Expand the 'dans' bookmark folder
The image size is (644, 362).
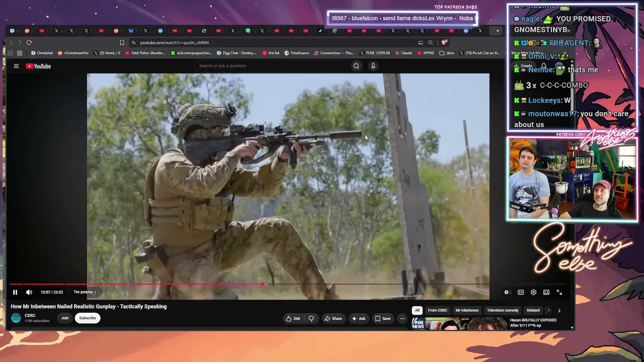(447, 53)
